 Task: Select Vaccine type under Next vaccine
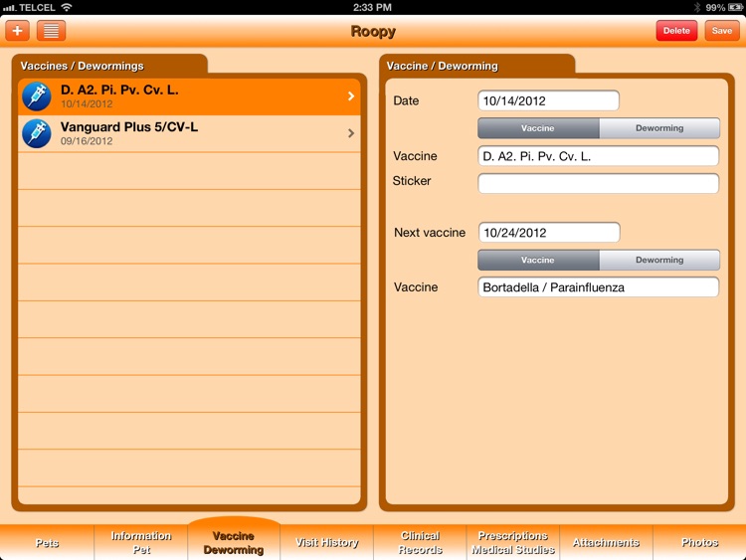[538, 260]
